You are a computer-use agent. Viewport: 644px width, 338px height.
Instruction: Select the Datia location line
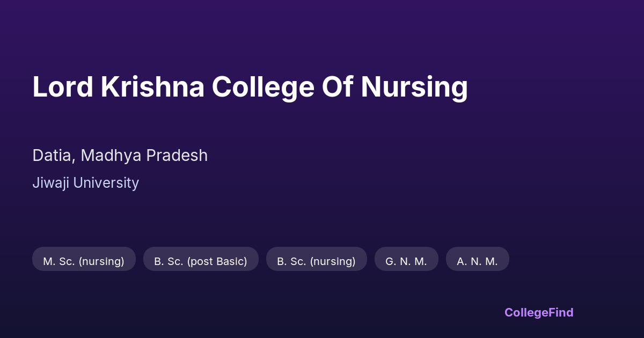click(120, 156)
